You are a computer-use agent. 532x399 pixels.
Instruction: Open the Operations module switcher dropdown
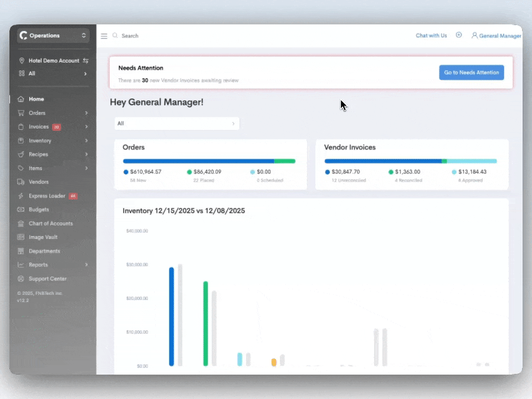pyautogui.click(x=53, y=35)
